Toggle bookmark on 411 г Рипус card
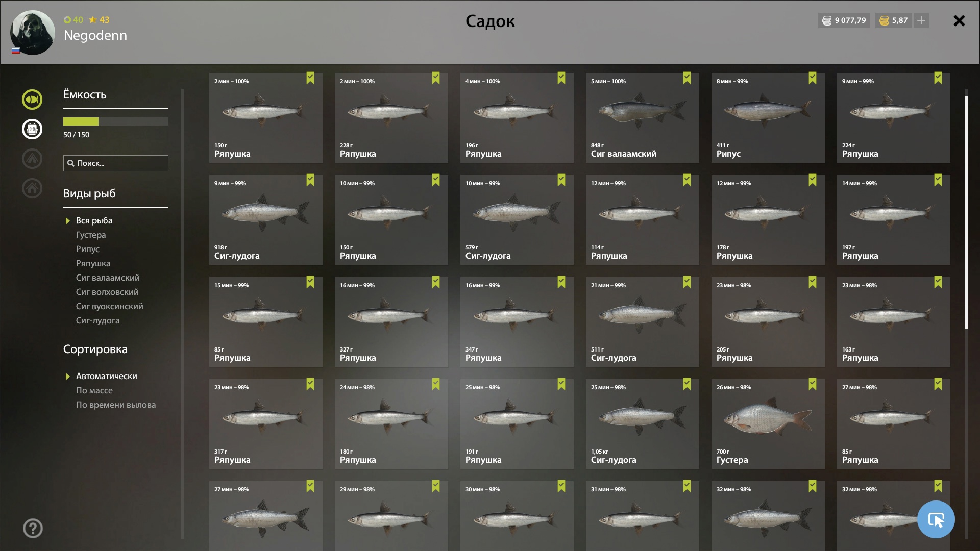 point(813,78)
